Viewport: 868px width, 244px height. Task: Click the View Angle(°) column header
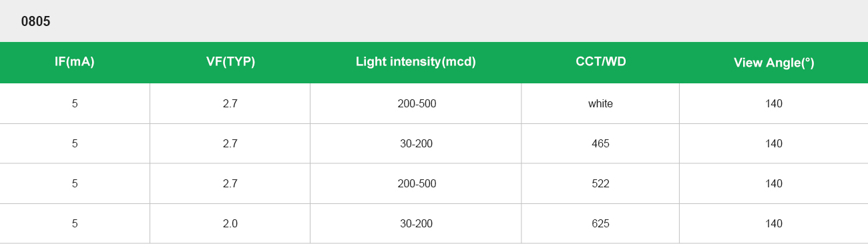774,63
